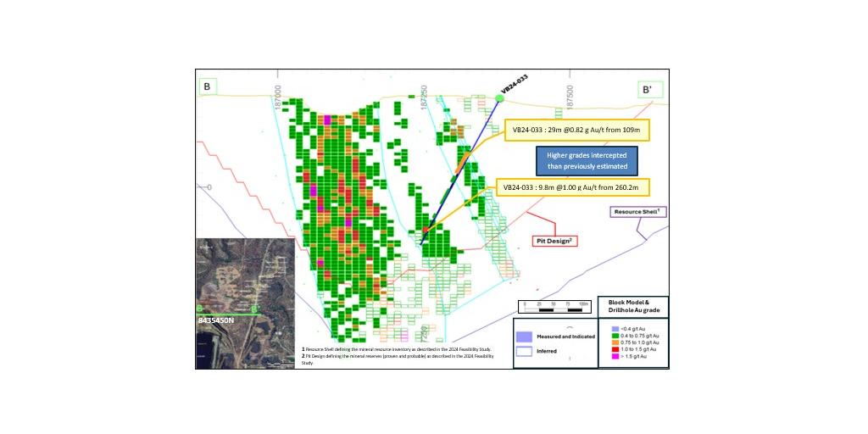Click the VB24-033 drillhole collar green dot
Image resolution: width=868 pixels, height=434 pixels.
[x=500, y=99]
